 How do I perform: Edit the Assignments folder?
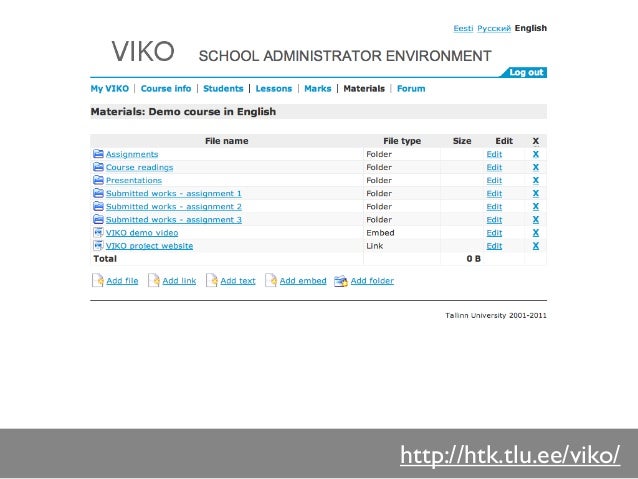(494, 154)
